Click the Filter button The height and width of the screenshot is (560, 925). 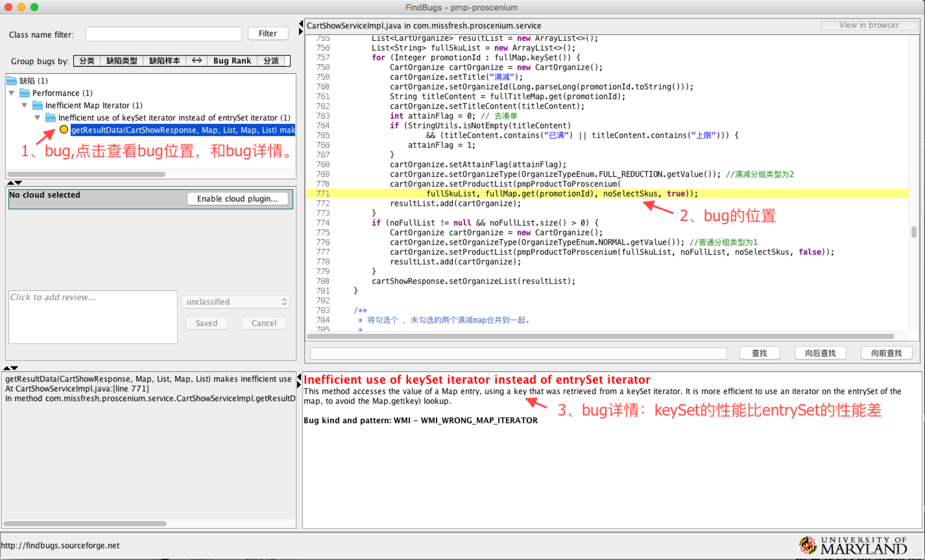click(x=268, y=34)
